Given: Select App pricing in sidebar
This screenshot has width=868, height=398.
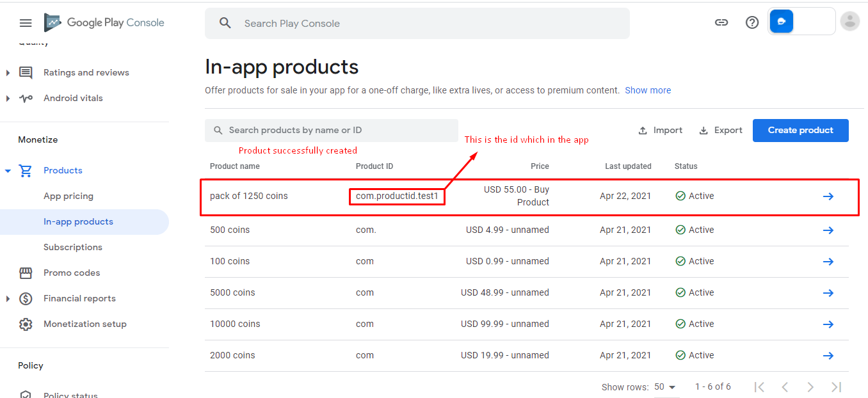Looking at the screenshot, I should click(x=68, y=196).
